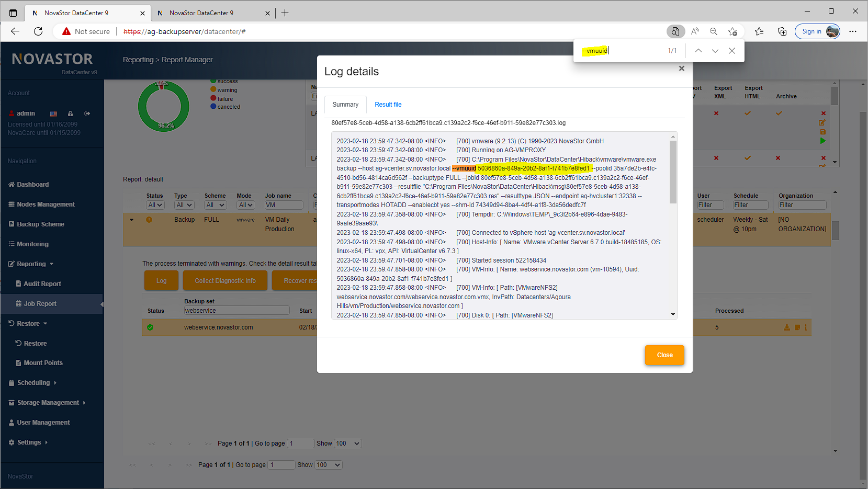This screenshot has height=489, width=868.
Task: Expand the Settings menu
Action: [x=29, y=442]
